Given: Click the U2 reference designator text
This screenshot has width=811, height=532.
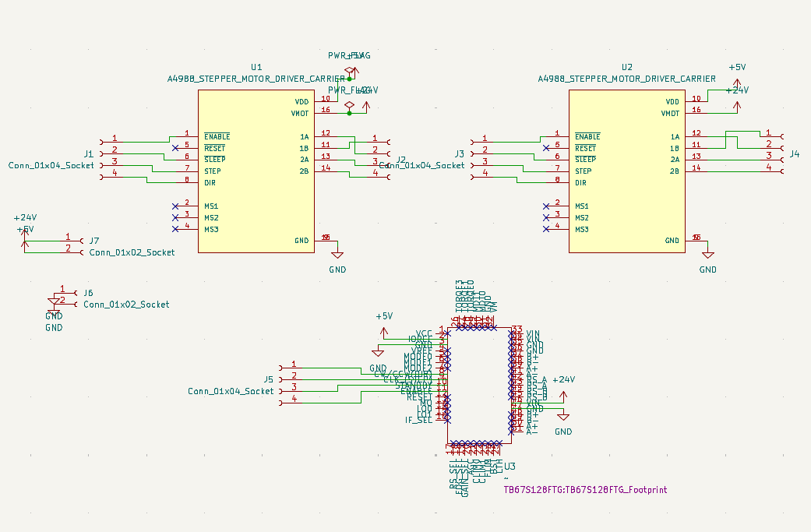Looking at the screenshot, I should (x=626, y=67).
